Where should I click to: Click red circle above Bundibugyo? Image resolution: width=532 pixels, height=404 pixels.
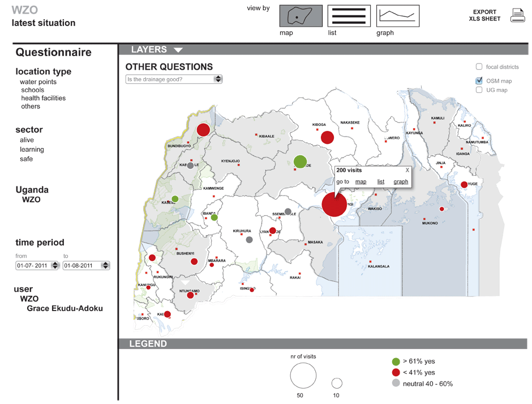pyautogui.click(x=203, y=130)
